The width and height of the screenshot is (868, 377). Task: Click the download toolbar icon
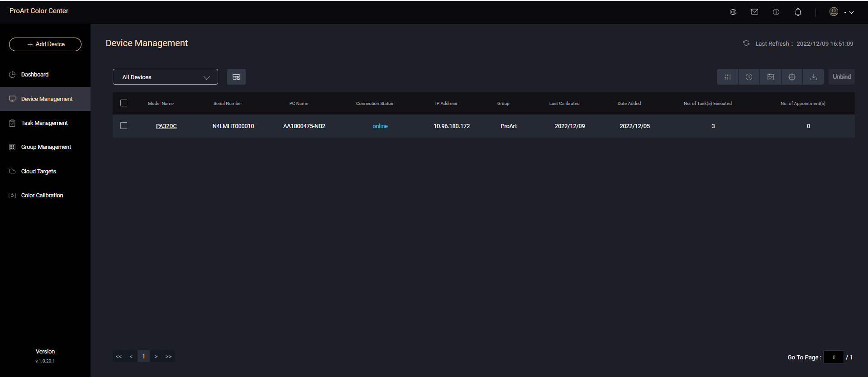point(814,77)
